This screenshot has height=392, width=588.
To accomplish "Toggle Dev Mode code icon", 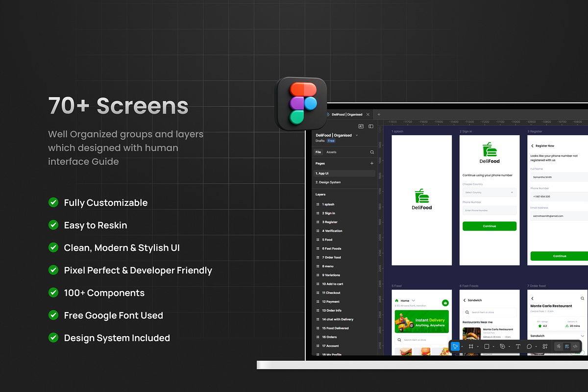I will pos(575,346).
